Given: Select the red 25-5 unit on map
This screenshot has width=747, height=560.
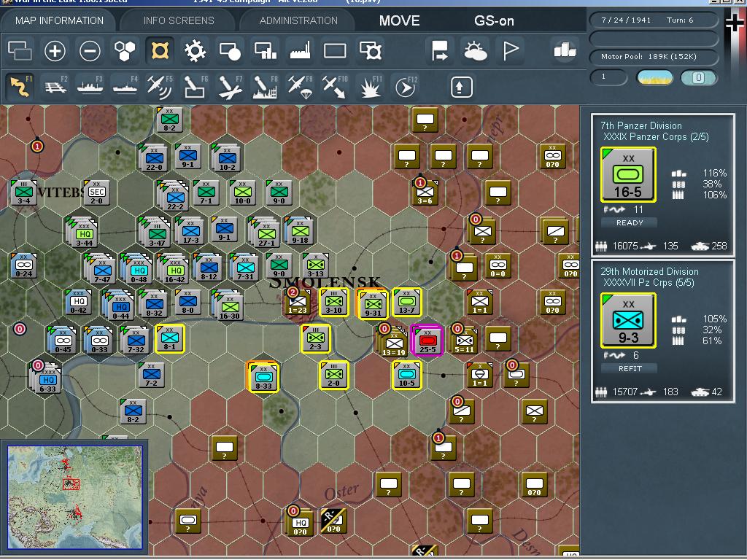Looking at the screenshot, I should tap(427, 340).
